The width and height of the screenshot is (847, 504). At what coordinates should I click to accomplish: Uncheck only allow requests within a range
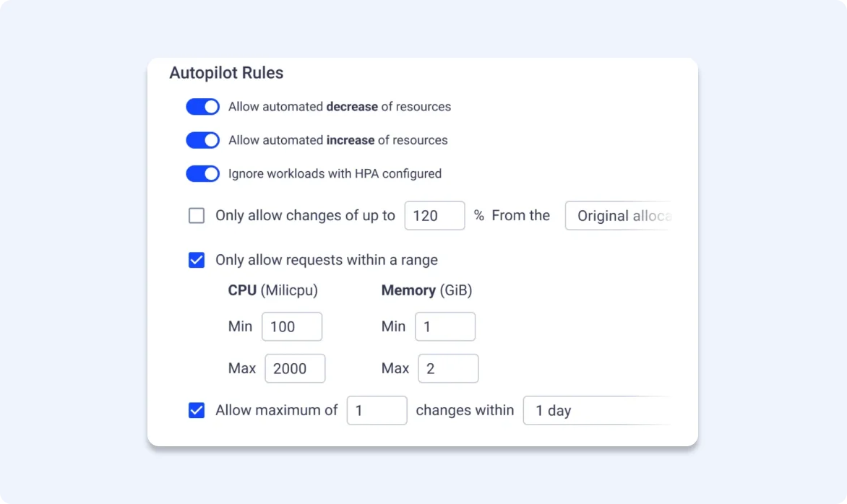196,260
